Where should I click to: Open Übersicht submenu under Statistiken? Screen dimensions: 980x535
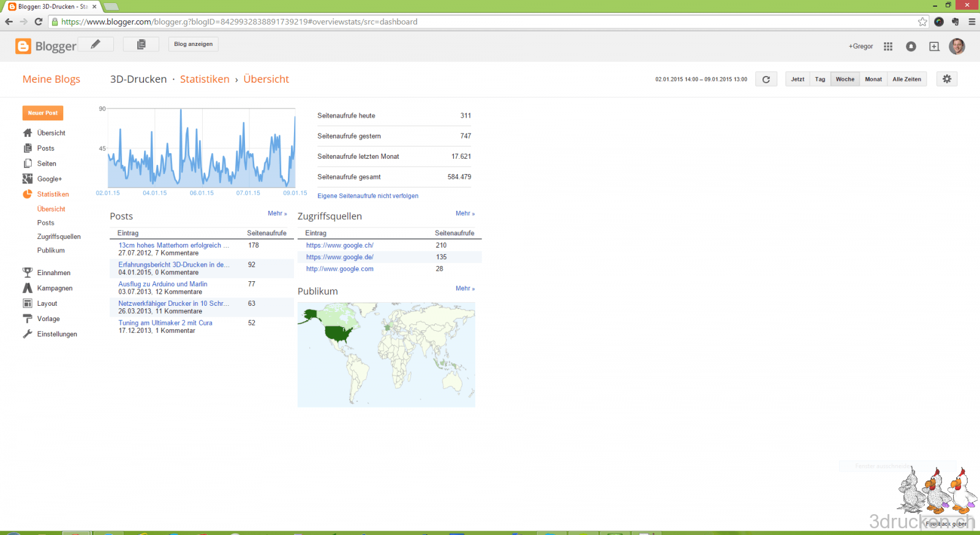51,209
